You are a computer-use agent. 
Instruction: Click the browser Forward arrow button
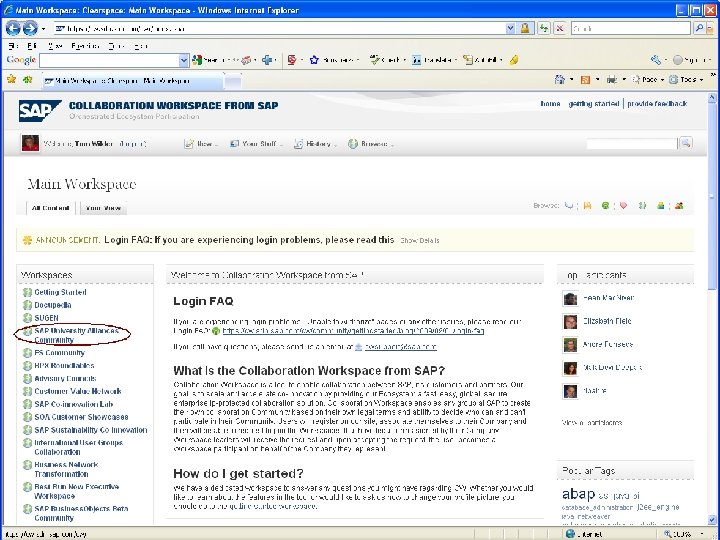click(30, 28)
